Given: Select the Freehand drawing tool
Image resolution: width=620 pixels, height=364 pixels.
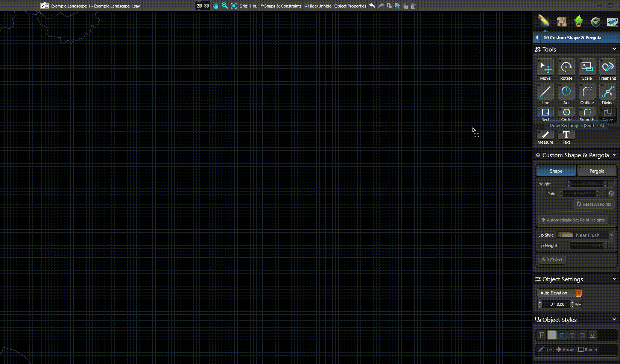Looking at the screenshot, I should (608, 70).
